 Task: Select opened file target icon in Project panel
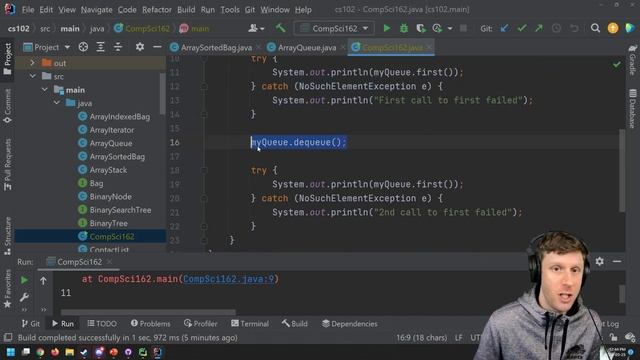click(x=83, y=47)
